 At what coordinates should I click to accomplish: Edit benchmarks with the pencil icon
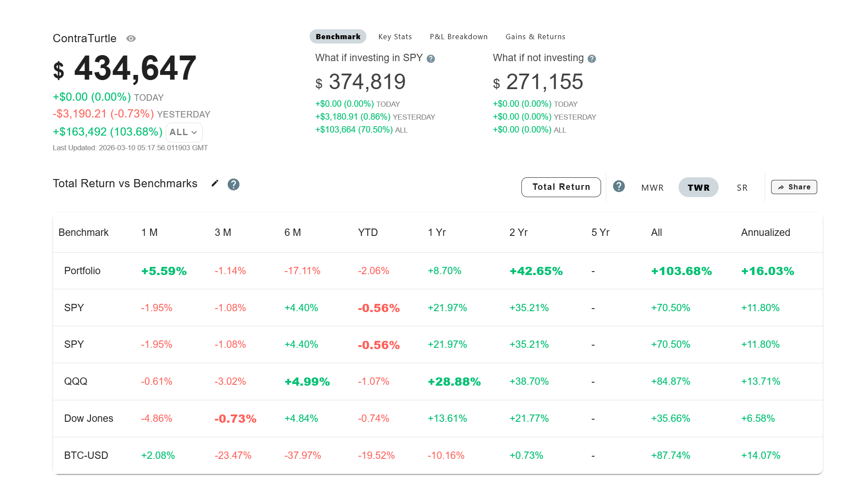pos(215,184)
